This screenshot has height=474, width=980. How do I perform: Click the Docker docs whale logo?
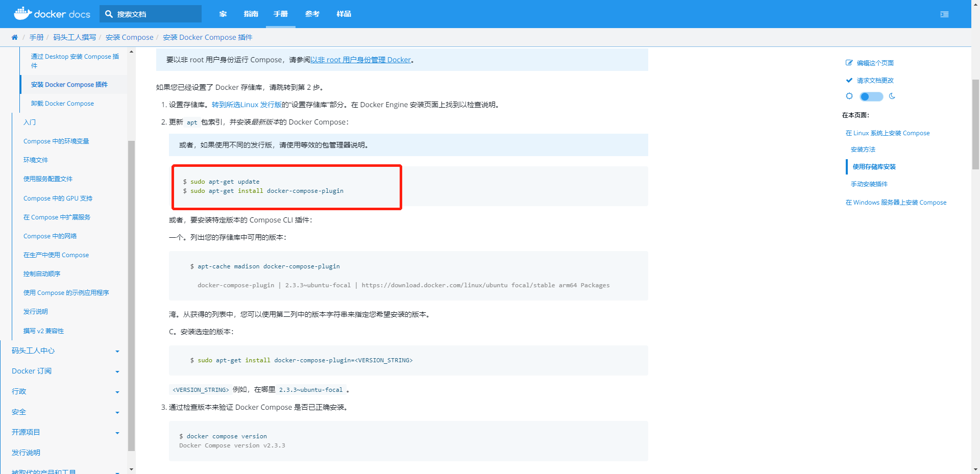tap(23, 13)
